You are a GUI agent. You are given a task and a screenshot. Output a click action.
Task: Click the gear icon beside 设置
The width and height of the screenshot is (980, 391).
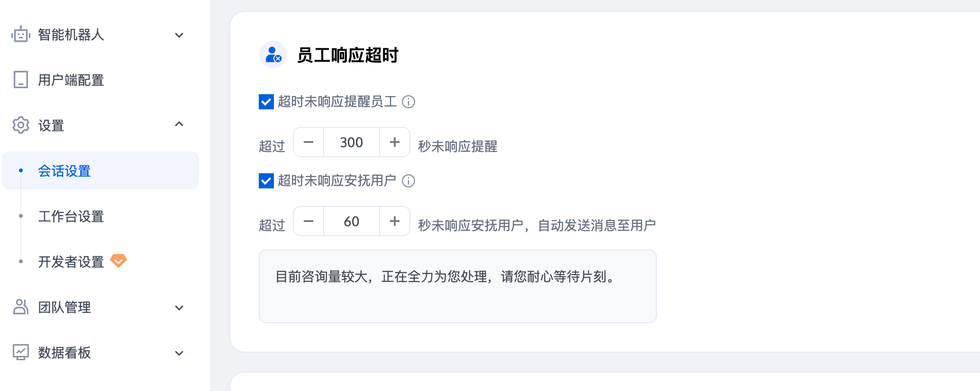click(21, 125)
